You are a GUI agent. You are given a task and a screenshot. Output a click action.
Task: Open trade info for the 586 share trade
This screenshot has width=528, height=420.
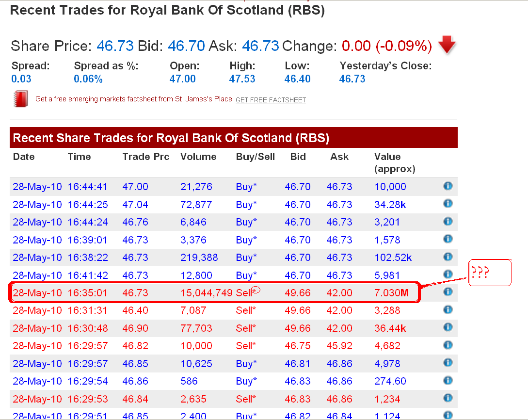point(448,381)
